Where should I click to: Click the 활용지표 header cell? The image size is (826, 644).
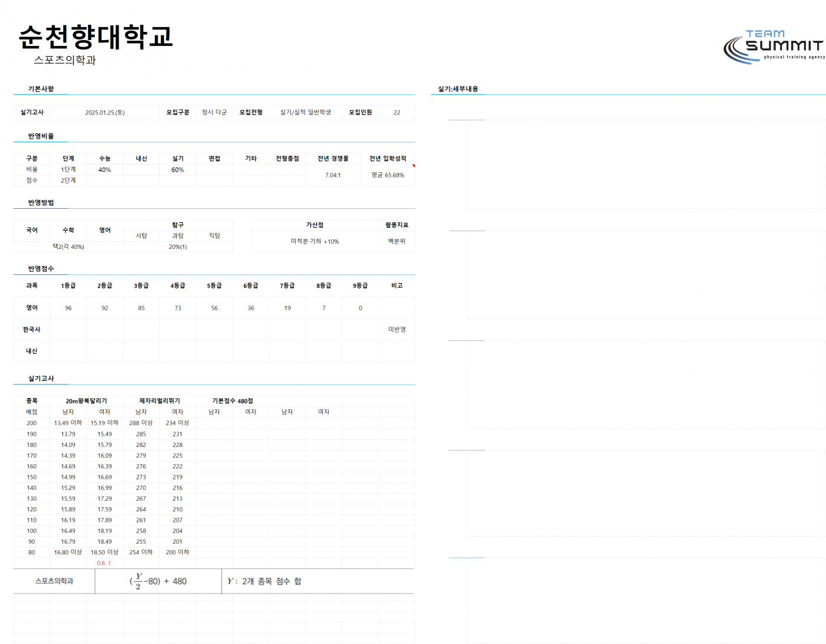coord(397,225)
